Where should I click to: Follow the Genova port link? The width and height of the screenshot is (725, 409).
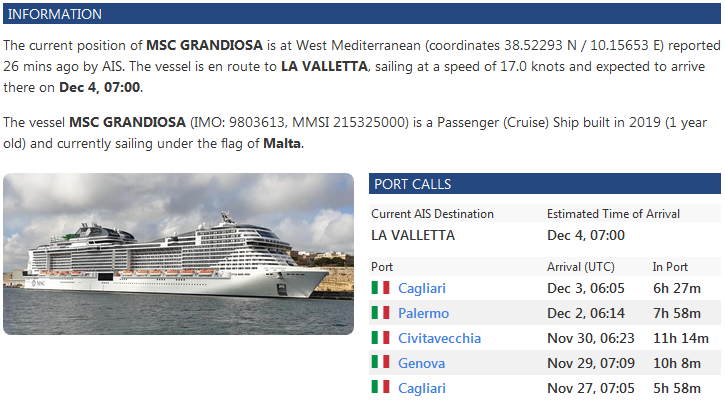(x=421, y=363)
